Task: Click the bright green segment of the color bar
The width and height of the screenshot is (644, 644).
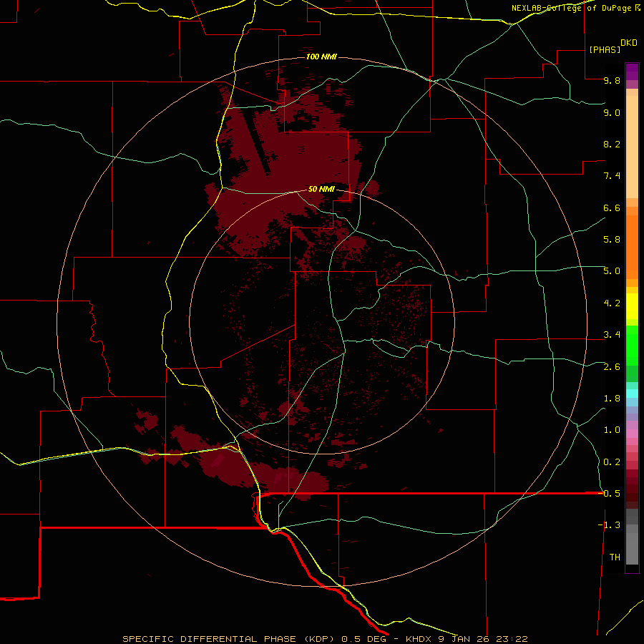Action: point(632,345)
